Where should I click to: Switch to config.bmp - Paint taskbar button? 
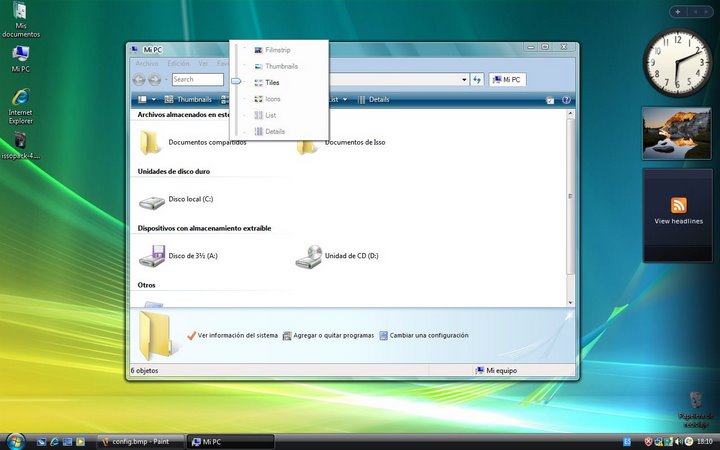pos(140,442)
